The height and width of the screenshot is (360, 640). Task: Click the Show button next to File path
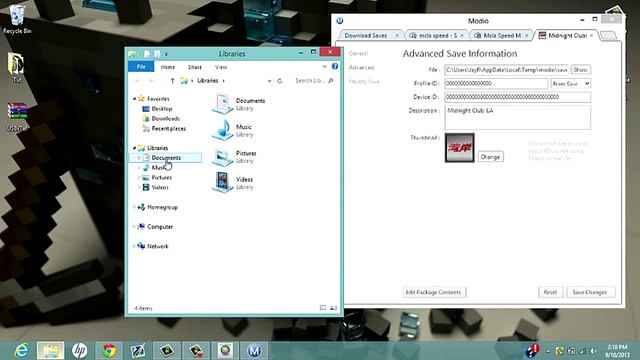click(580, 70)
